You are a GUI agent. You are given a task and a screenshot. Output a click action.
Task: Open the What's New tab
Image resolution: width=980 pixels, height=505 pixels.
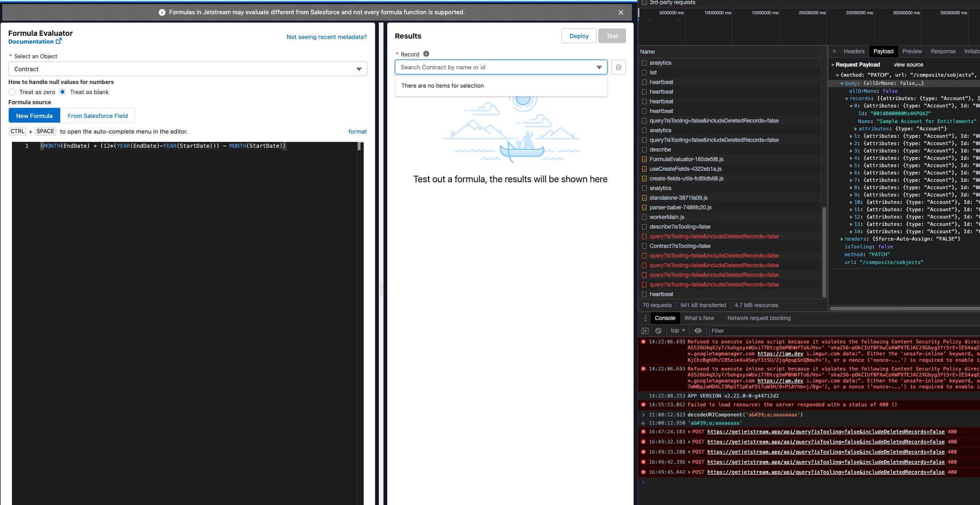[x=699, y=318]
